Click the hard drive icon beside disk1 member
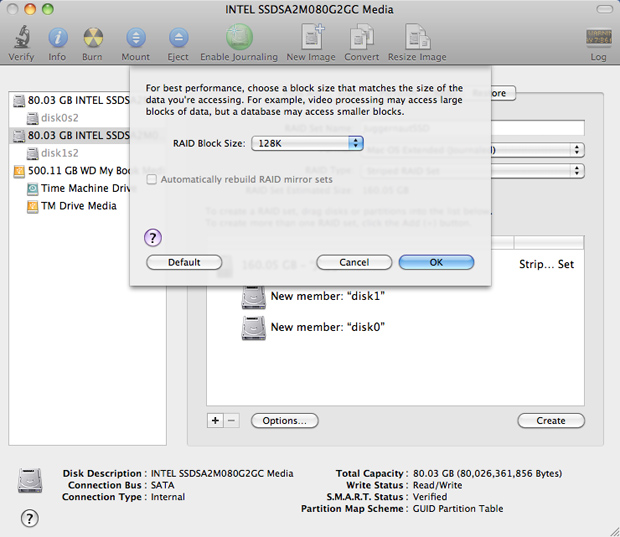 tap(253, 297)
